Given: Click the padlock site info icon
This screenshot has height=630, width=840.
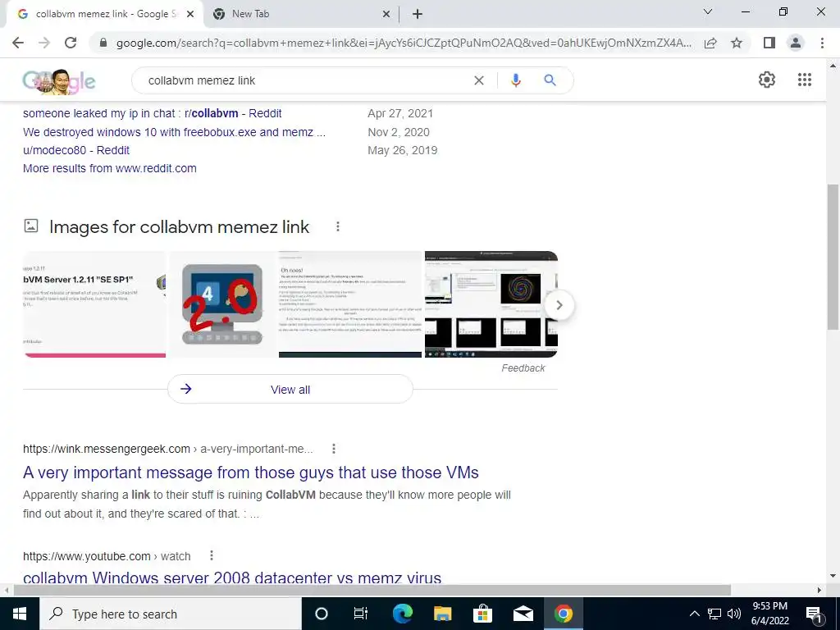Looking at the screenshot, I should (x=103, y=43).
